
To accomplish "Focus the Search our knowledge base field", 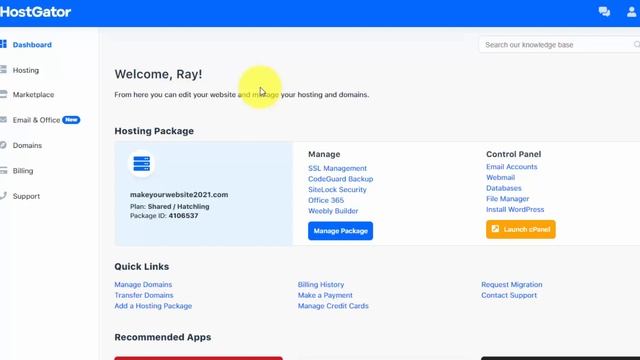I will [559, 44].
